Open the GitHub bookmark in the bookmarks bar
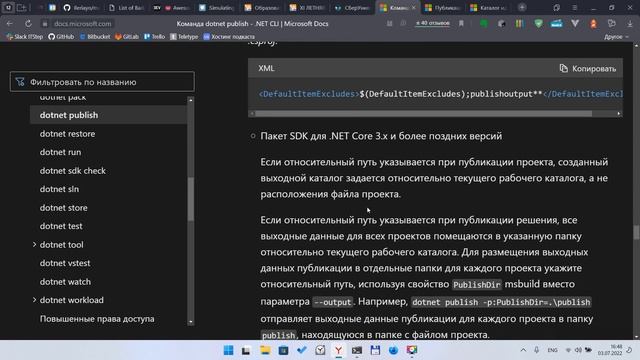The width and height of the screenshot is (640, 360). pos(61,37)
